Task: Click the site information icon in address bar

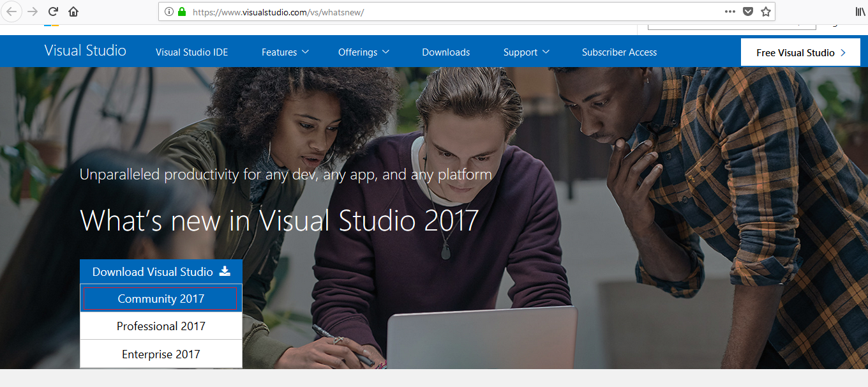Action: [x=169, y=11]
